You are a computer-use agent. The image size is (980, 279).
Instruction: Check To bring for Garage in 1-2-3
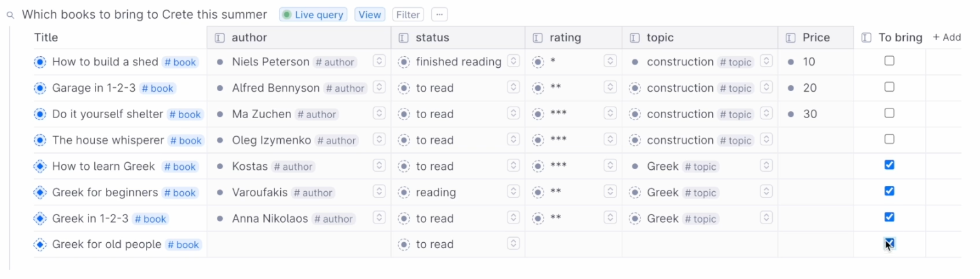890,87
